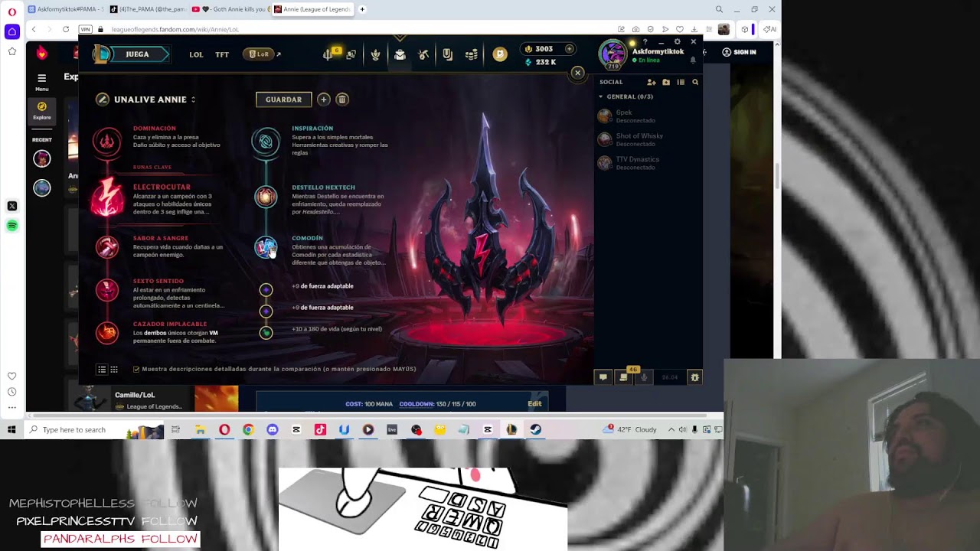Click the Social list options icon
Screen dimensions: 980x551
(x=681, y=82)
